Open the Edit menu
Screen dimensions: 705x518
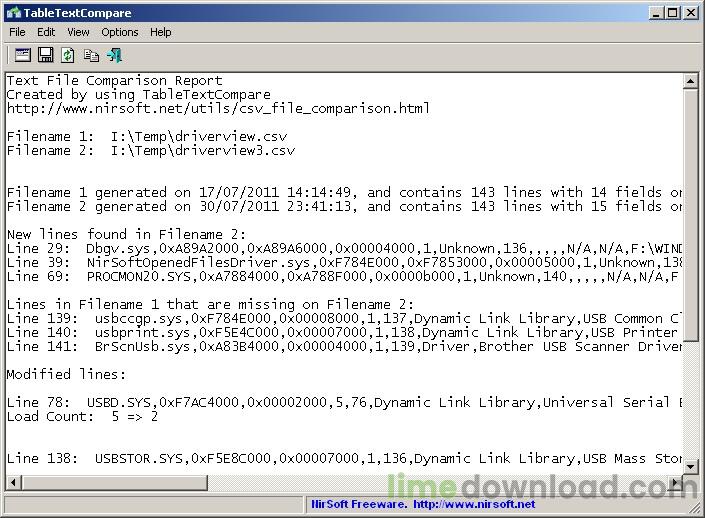coord(46,32)
